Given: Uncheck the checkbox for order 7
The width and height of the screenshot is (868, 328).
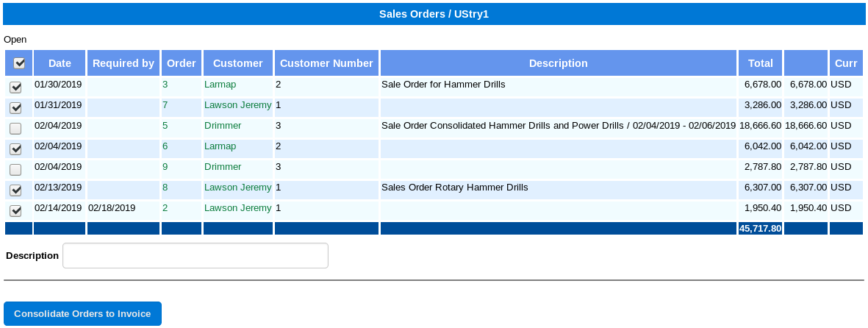Looking at the screenshot, I should (x=16, y=108).
